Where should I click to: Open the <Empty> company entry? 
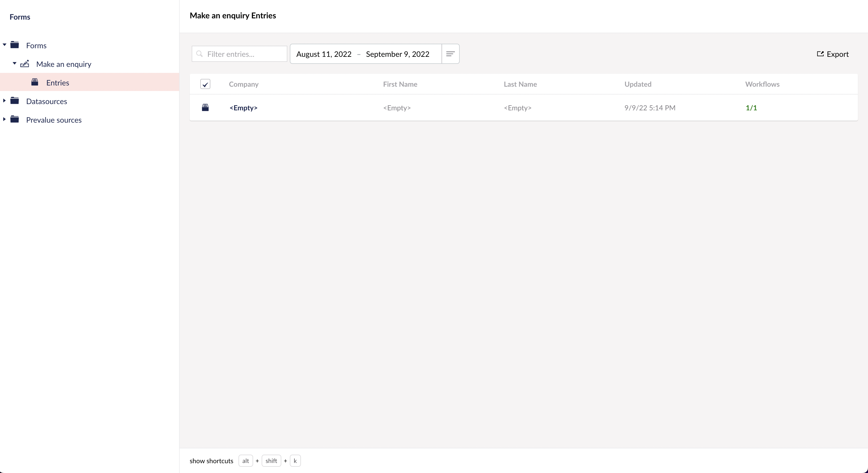click(243, 108)
